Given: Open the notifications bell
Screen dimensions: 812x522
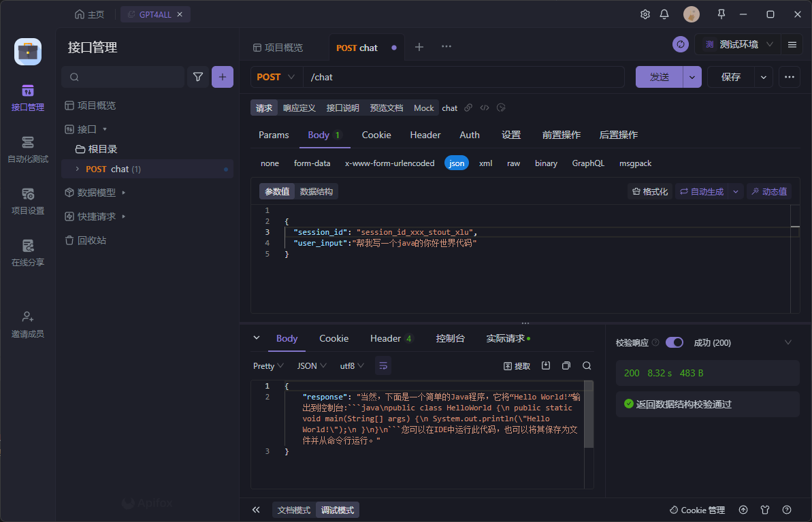Looking at the screenshot, I should [664, 14].
